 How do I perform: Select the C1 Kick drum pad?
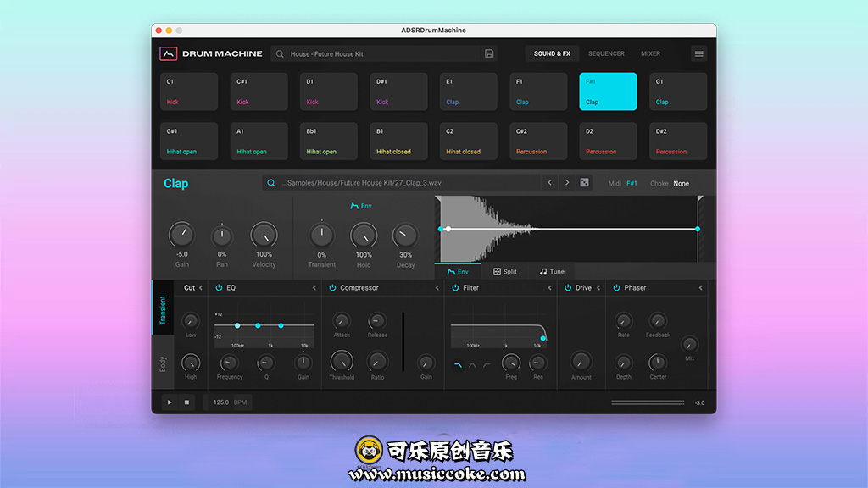[189, 91]
